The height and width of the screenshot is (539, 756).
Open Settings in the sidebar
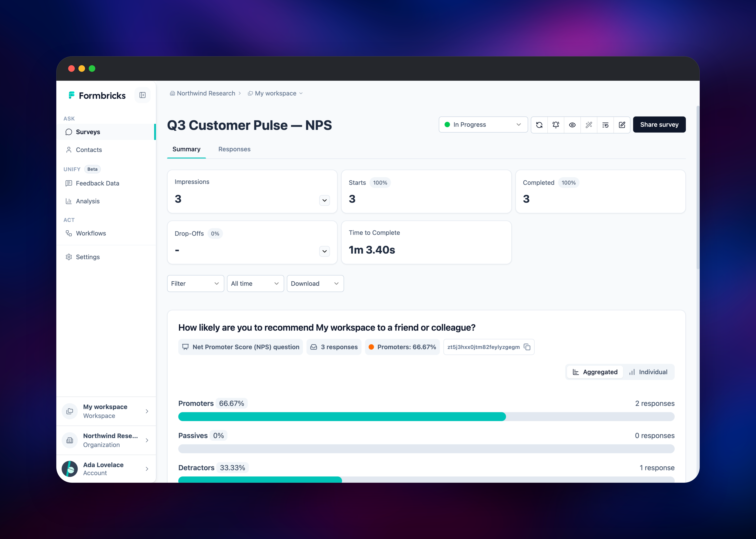coord(106,257)
